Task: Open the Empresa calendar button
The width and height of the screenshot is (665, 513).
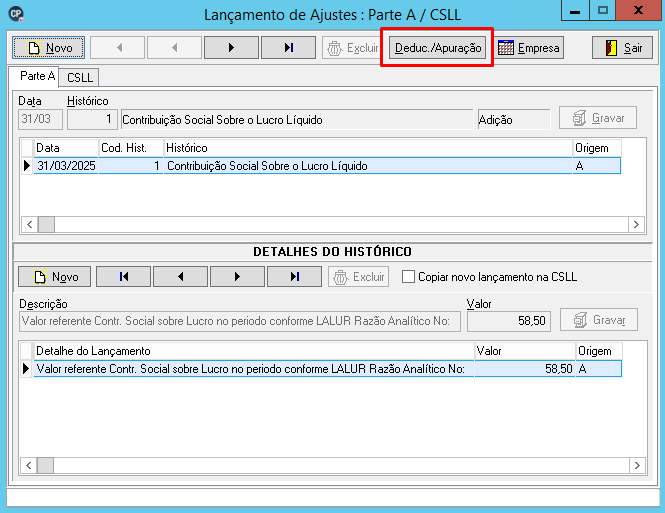Action: (529, 47)
